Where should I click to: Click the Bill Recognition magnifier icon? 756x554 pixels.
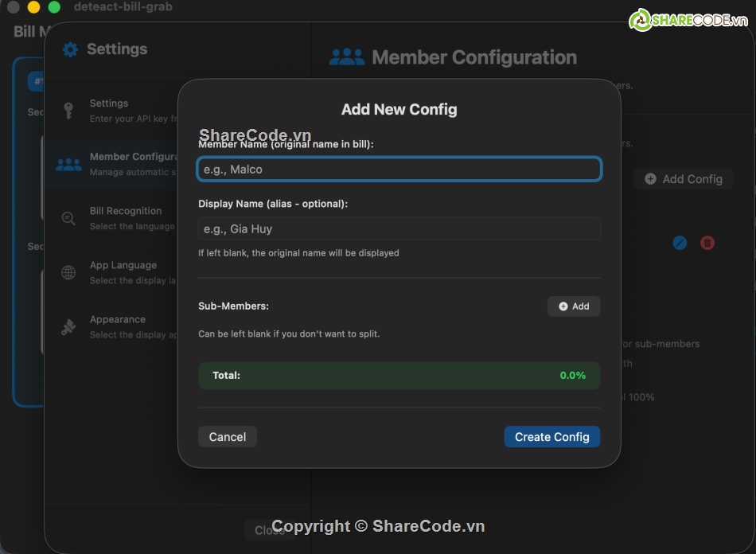(x=68, y=219)
